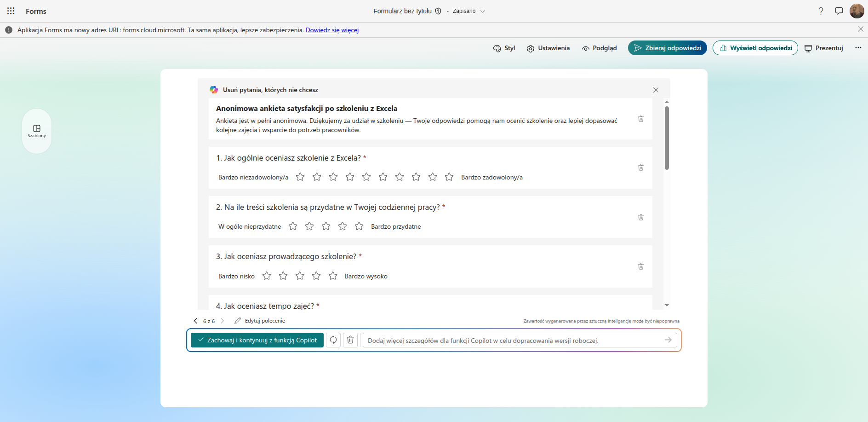Discard the Copilot draft with trash icon
This screenshot has width=868, height=422.
(x=350, y=340)
